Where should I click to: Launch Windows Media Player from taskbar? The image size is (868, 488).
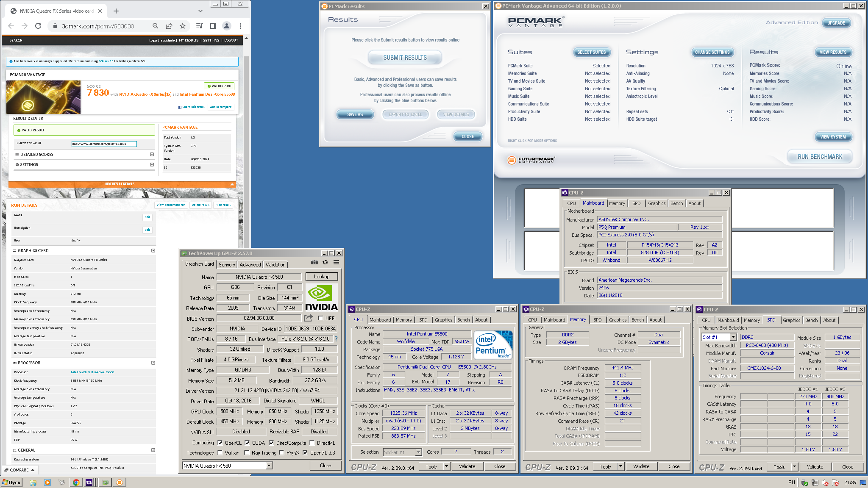point(47,482)
